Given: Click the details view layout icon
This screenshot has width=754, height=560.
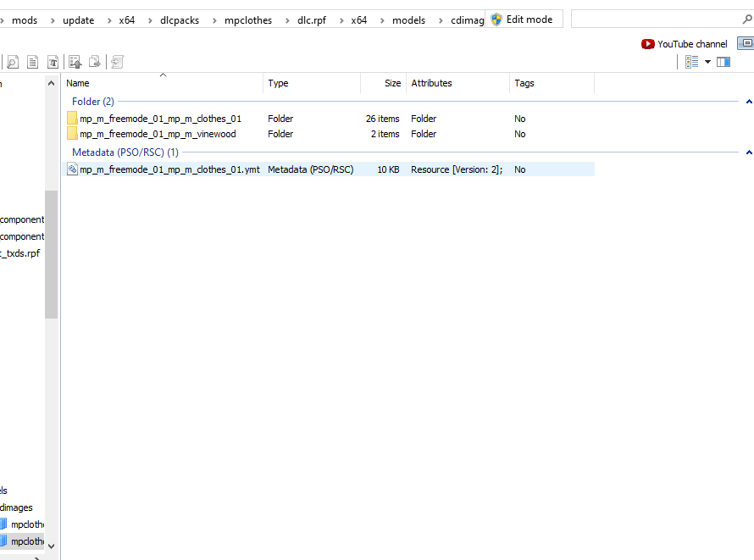Looking at the screenshot, I should 692,62.
